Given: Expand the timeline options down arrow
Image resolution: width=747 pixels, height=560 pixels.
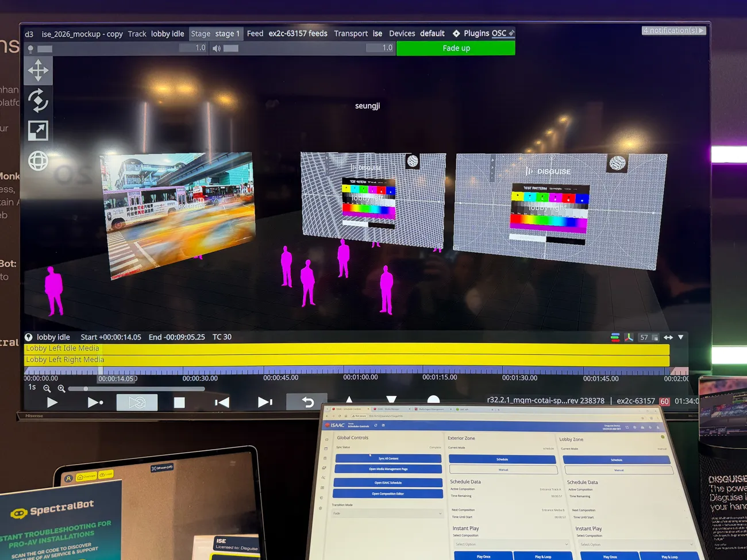Looking at the screenshot, I should coord(681,337).
